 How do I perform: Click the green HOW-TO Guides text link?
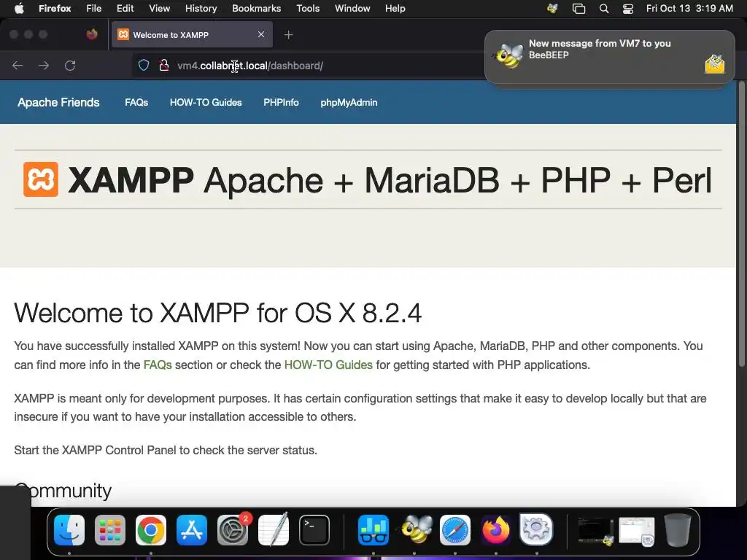pyautogui.click(x=328, y=365)
